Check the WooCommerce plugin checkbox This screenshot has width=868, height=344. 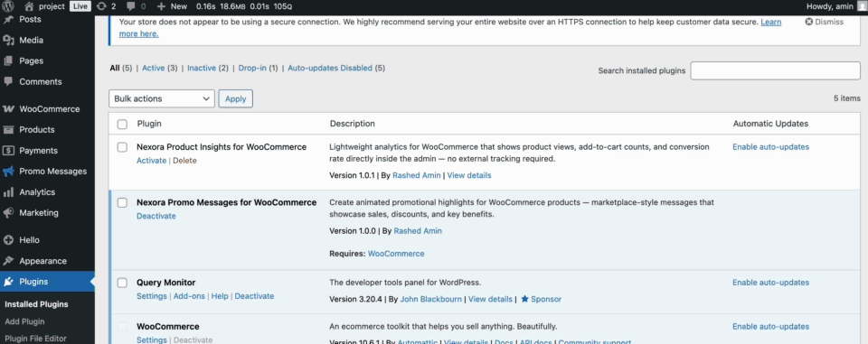click(122, 327)
